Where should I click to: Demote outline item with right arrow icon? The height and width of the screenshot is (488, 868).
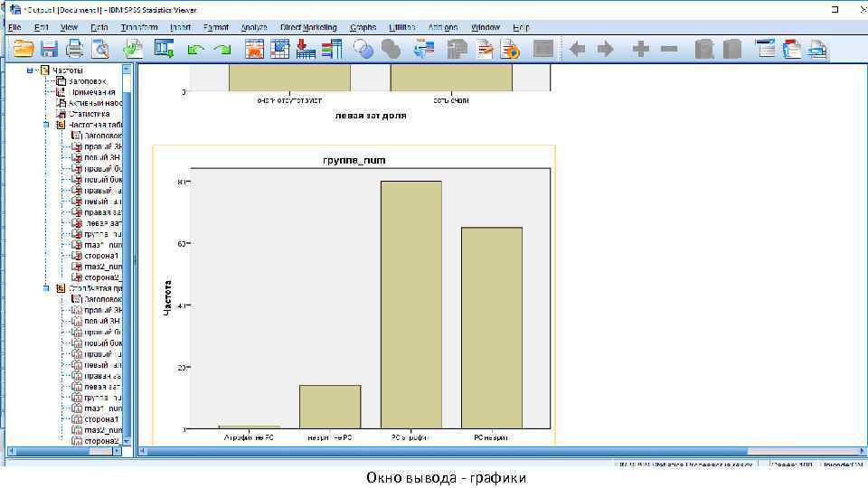(x=605, y=49)
